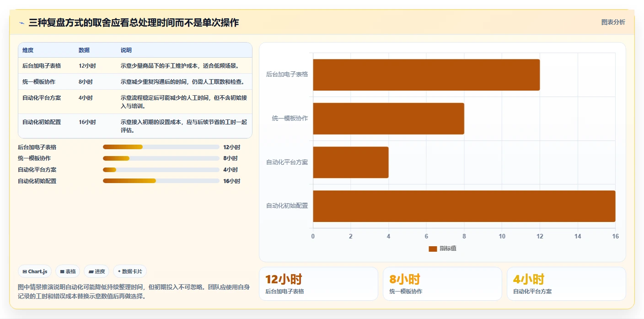
Task: Click the chart y-axis label 后台加电子表格
Action: point(287,74)
